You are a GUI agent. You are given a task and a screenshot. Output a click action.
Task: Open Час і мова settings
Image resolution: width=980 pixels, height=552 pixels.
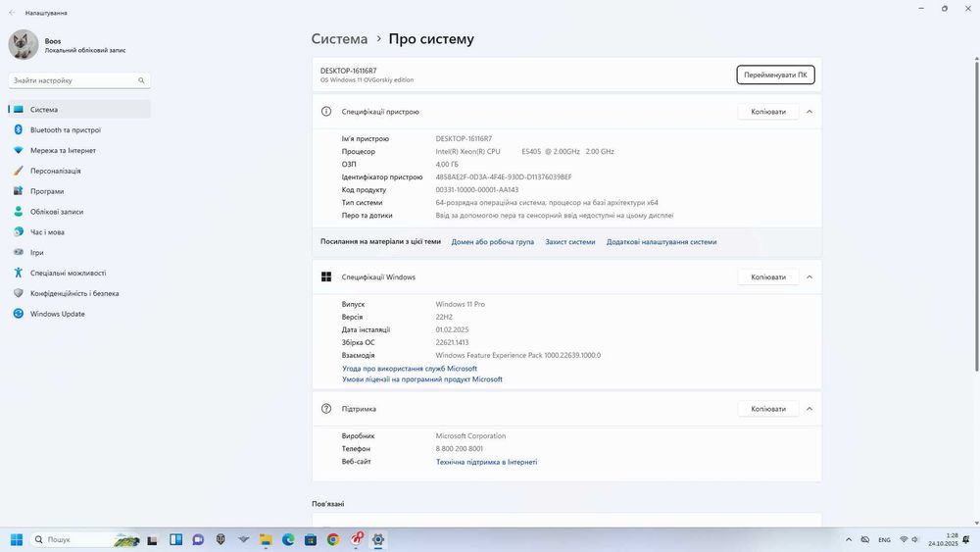(x=79, y=232)
